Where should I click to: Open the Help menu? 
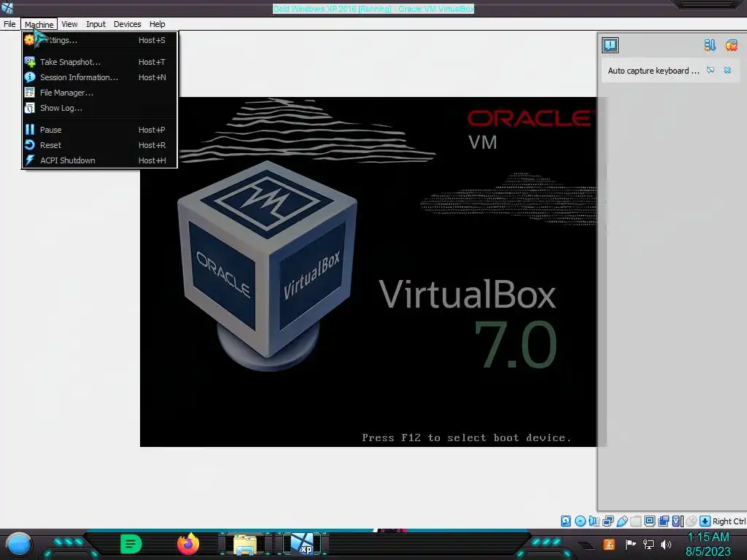coord(158,24)
